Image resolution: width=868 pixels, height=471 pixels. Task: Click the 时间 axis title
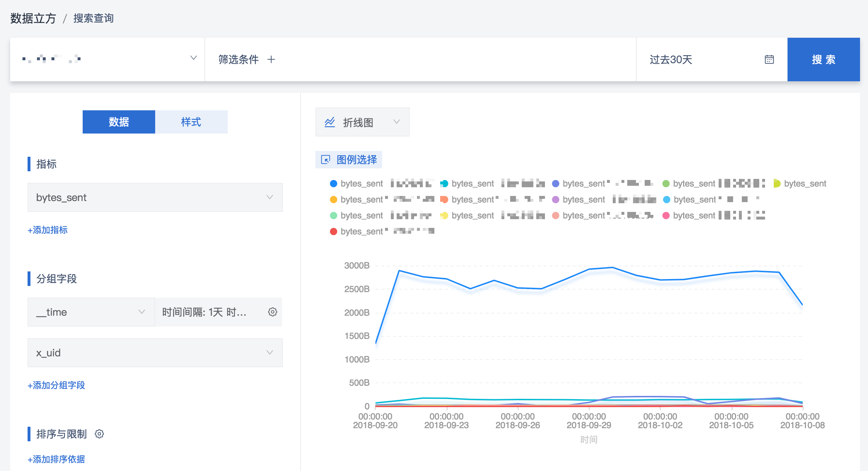[x=589, y=440]
